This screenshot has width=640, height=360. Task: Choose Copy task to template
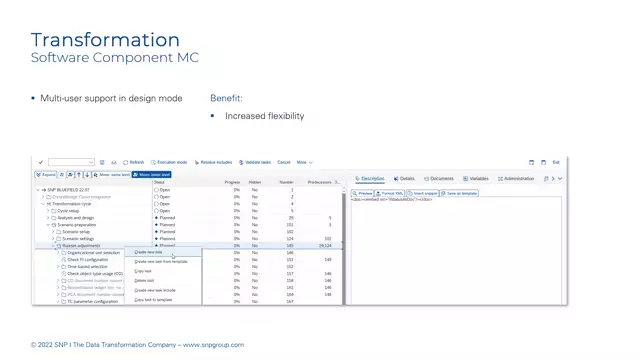[x=153, y=300]
